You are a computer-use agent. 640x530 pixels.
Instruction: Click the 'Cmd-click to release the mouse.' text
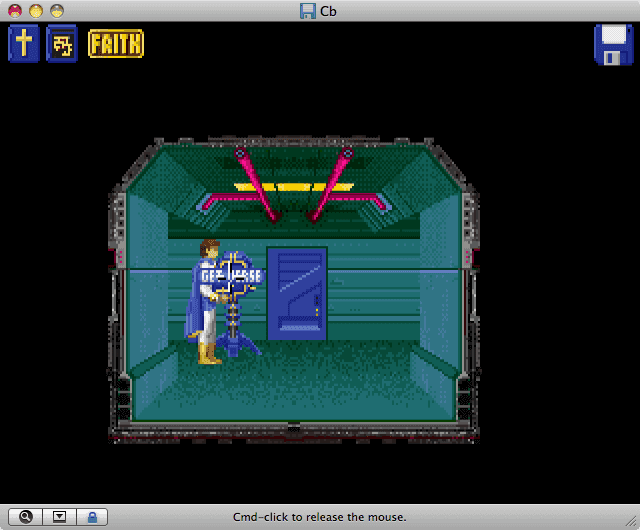click(320, 517)
